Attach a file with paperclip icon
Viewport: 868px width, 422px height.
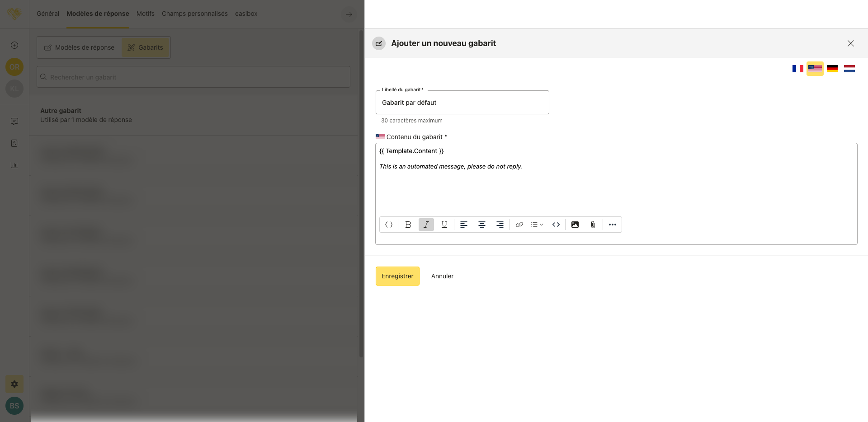pyautogui.click(x=593, y=225)
